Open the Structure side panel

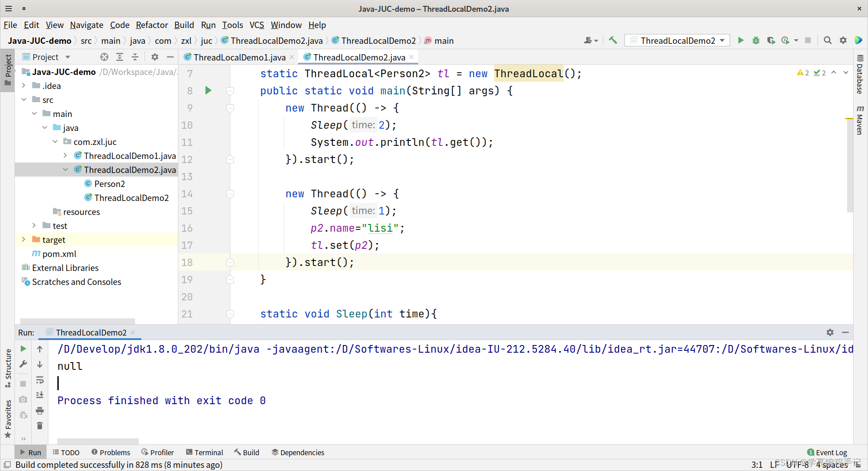pyautogui.click(x=8, y=368)
